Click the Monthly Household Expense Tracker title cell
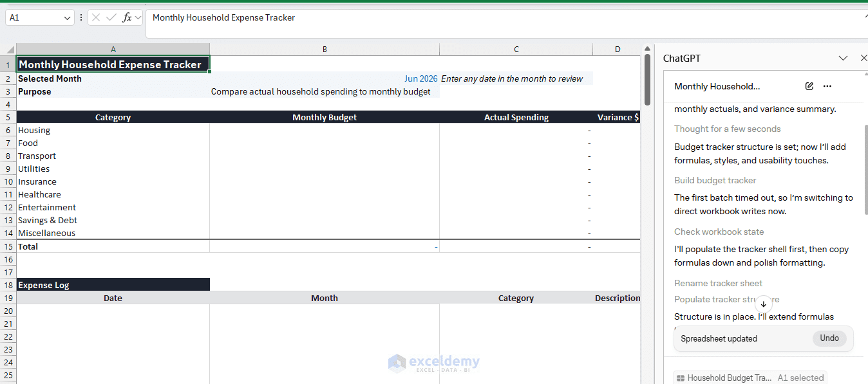 pyautogui.click(x=113, y=64)
